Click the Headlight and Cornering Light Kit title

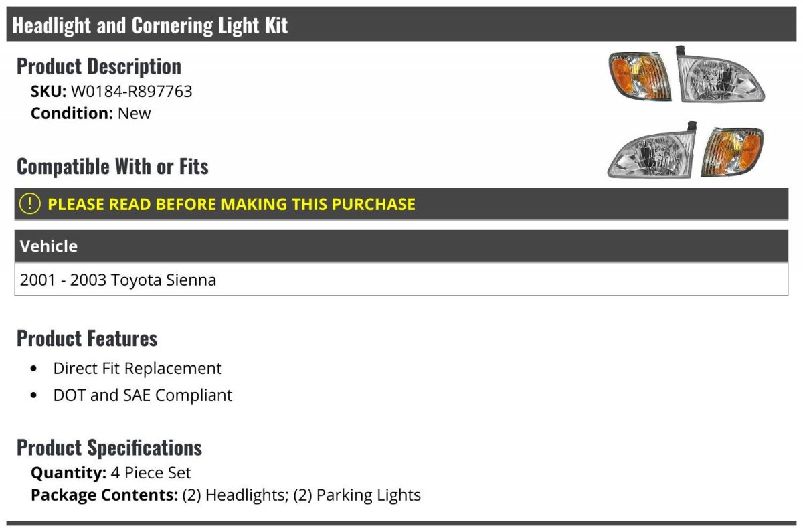(151, 25)
